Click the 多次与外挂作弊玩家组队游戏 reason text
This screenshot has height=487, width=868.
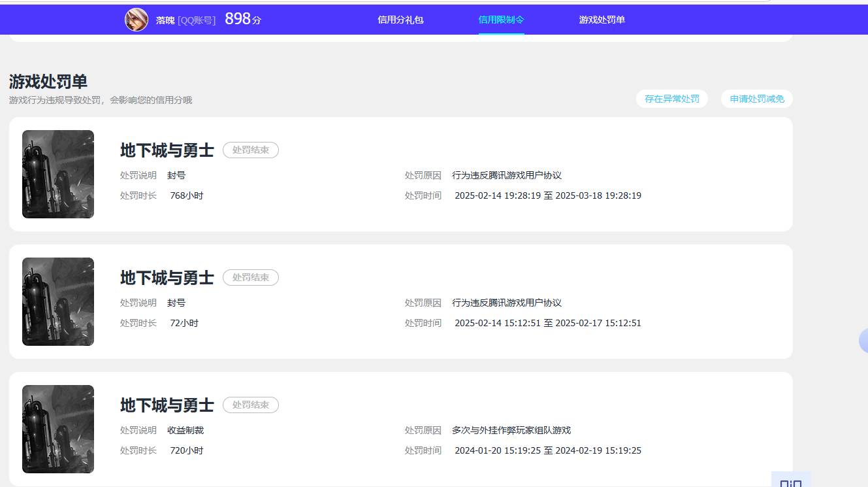(x=512, y=430)
